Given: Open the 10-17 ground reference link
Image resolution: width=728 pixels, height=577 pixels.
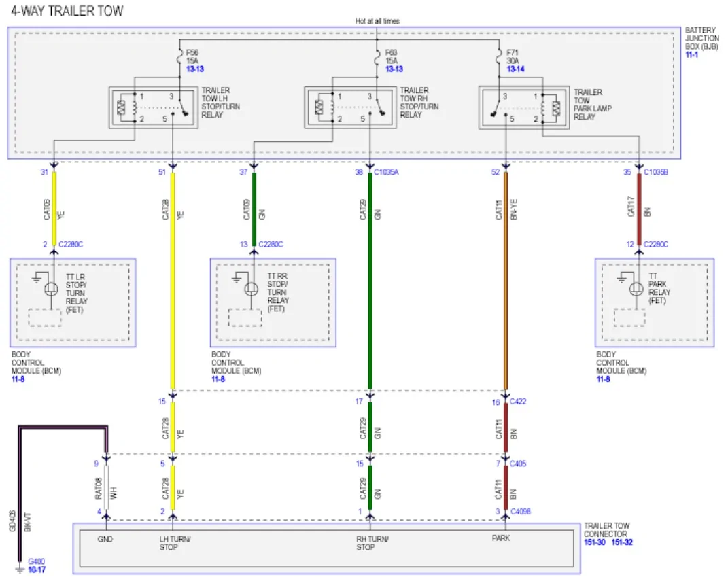Looking at the screenshot, I should [x=37, y=570].
